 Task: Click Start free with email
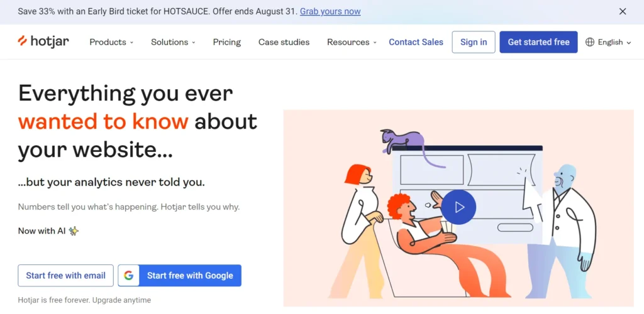click(x=65, y=276)
